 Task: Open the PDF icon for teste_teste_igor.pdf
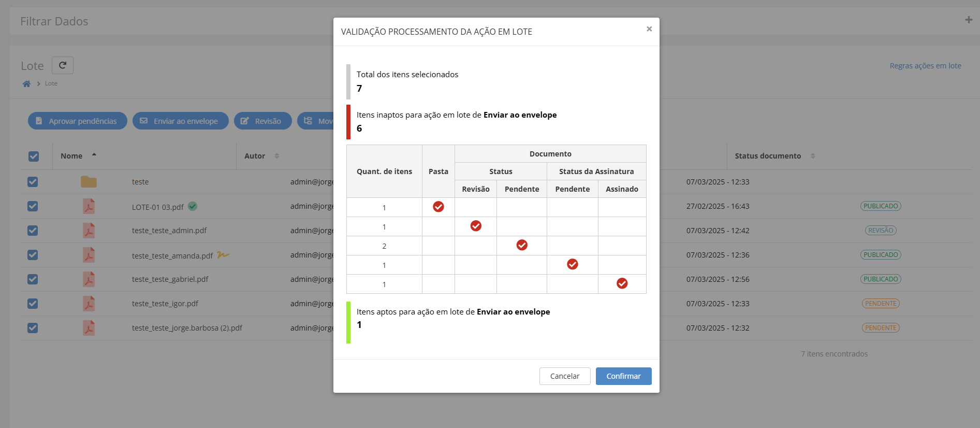89,304
